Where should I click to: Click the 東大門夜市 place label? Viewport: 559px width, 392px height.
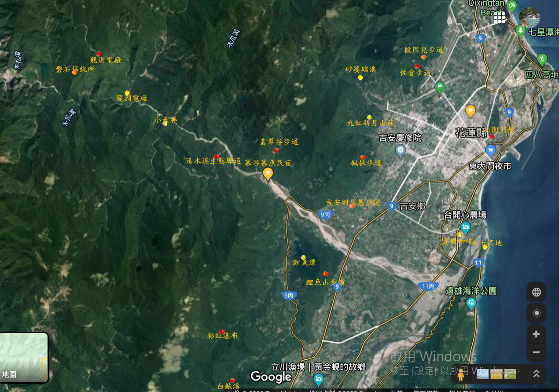point(490,166)
